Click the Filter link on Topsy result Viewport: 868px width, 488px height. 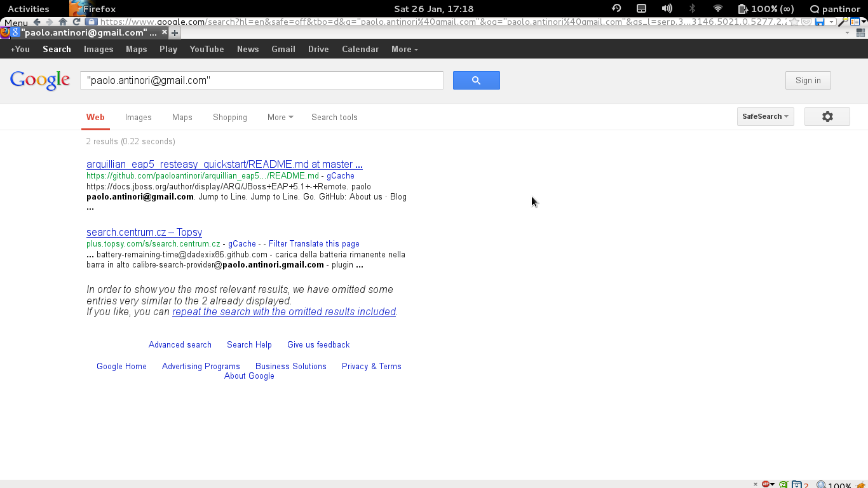pyautogui.click(x=278, y=243)
